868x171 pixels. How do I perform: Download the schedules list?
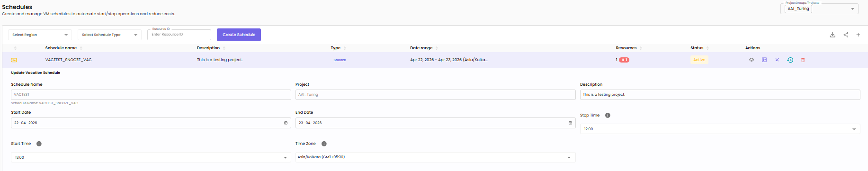point(832,35)
